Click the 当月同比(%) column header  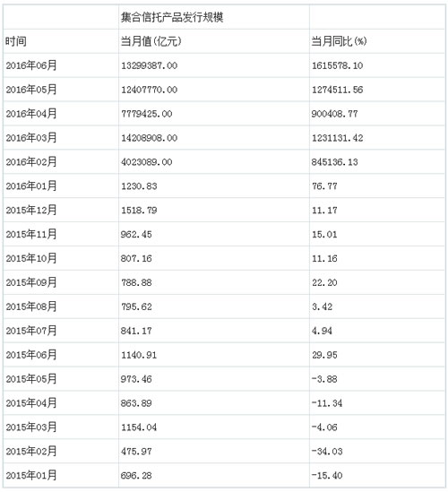(339, 41)
